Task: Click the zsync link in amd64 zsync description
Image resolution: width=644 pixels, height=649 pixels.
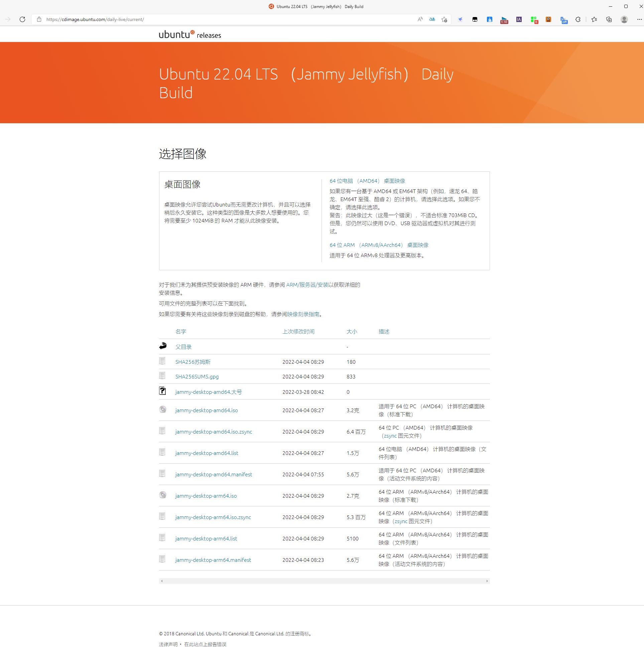Action: click(390, 436)
